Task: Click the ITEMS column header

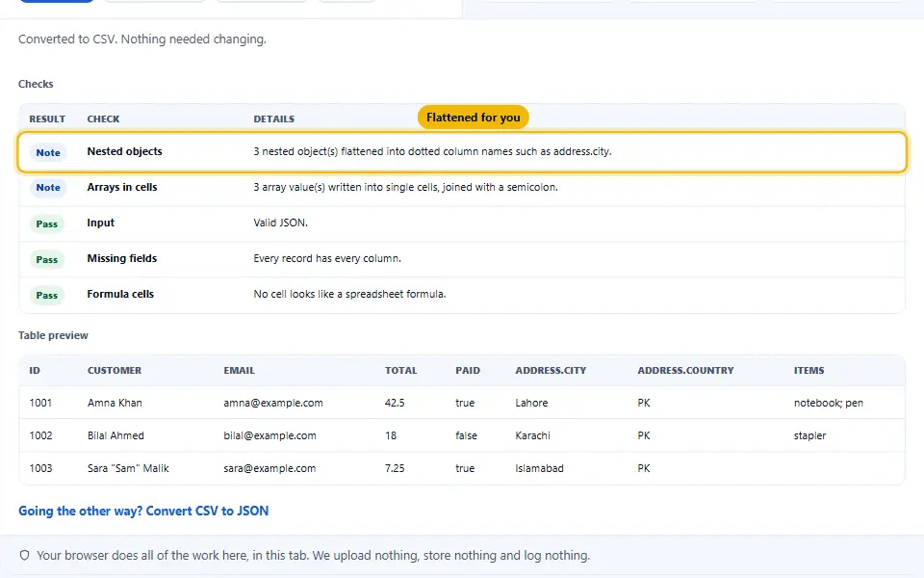Action: [808, 370]
